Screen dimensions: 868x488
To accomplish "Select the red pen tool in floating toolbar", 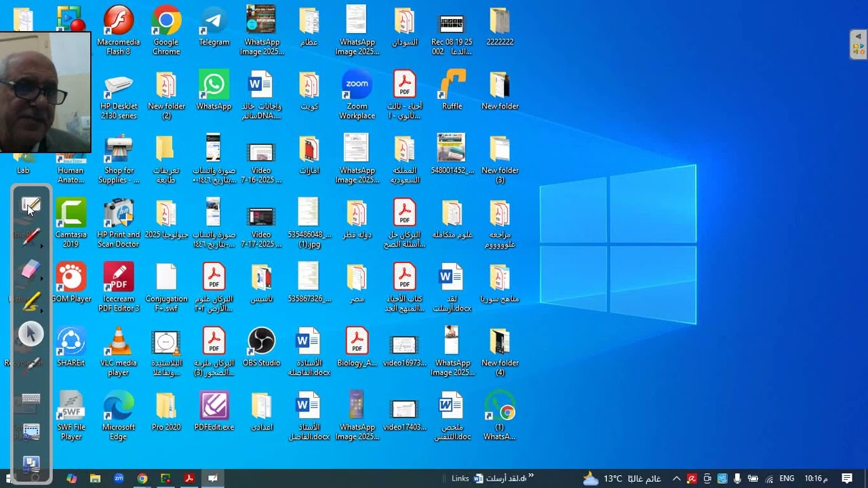I will (x=31, y=237).
